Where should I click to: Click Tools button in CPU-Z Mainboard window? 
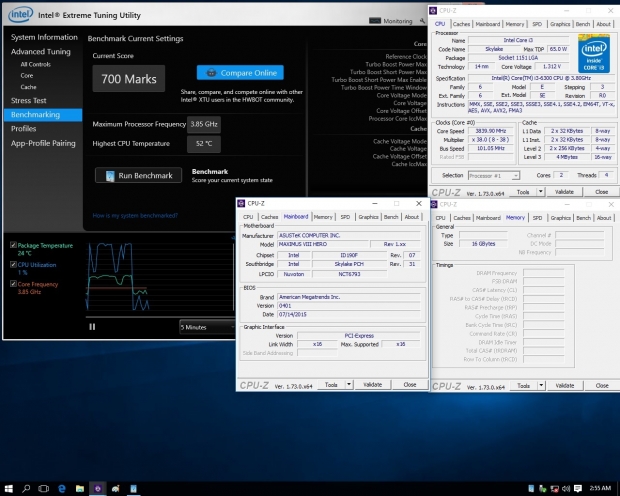(331, 384)
